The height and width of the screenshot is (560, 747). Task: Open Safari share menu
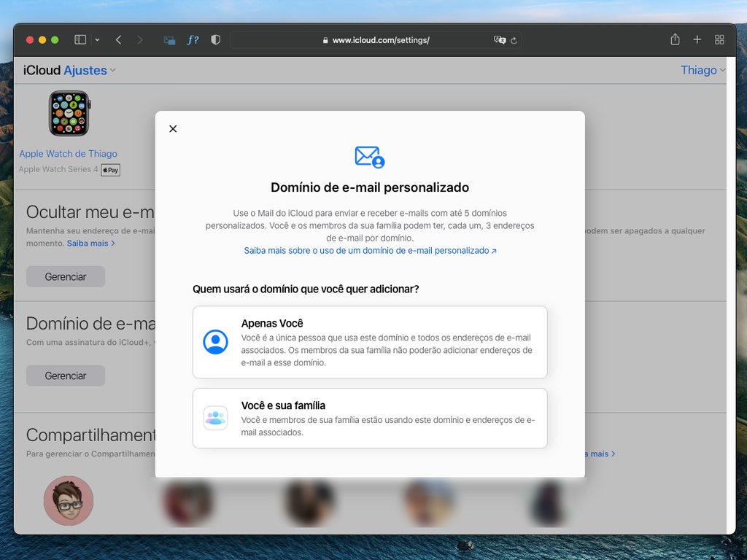tap(675, 39)
